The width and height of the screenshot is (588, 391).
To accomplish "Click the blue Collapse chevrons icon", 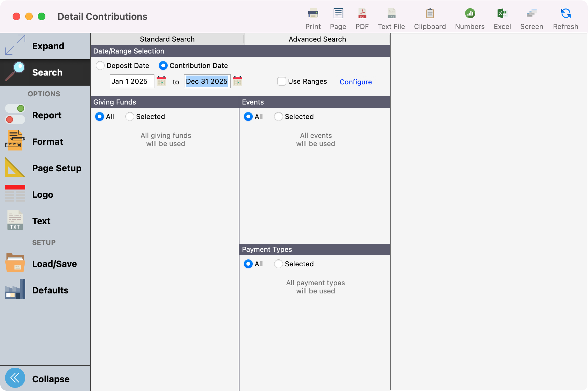I will click(15, 378).
